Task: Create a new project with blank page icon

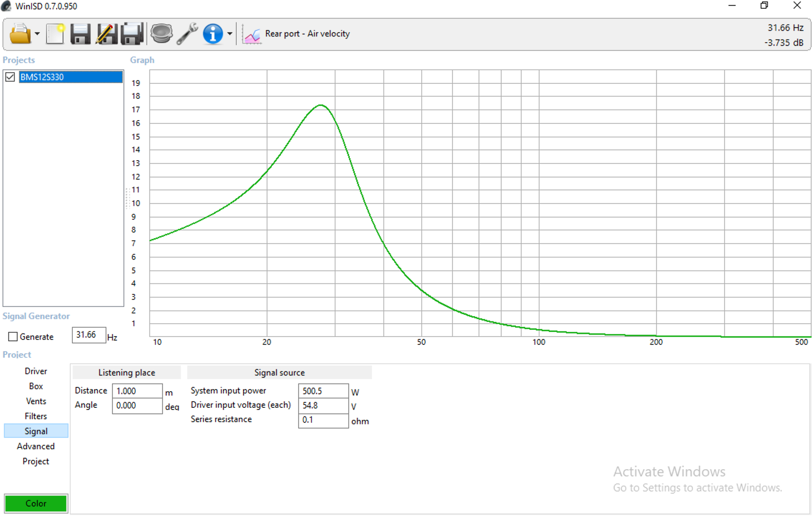Action: pos(55,34)
